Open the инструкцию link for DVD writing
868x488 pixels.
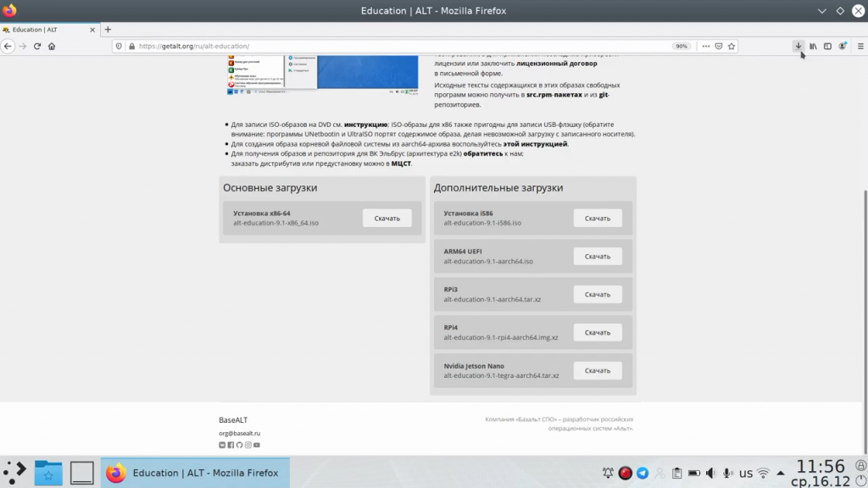point(366,125)
